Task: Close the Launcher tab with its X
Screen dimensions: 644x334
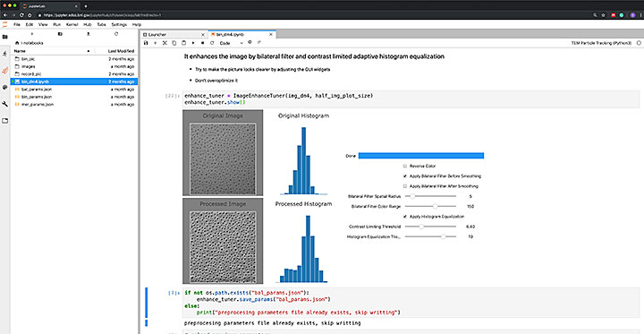Action: pos(203,35)
